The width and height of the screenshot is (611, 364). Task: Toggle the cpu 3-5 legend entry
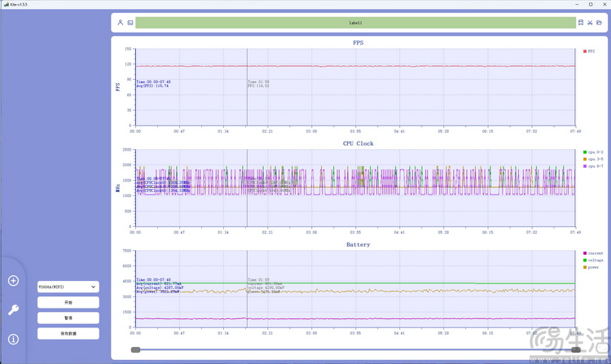pyautogui.click(x=593, y=160)
